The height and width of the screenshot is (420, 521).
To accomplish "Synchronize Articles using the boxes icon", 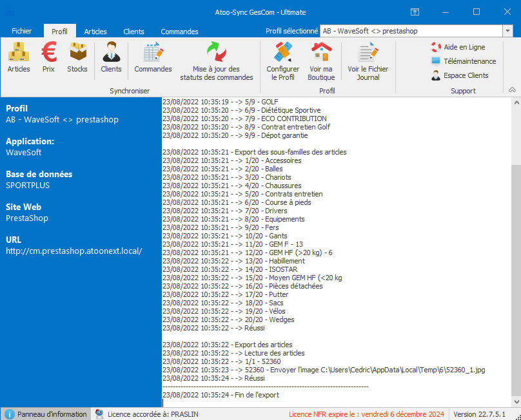I will point(19,52).
